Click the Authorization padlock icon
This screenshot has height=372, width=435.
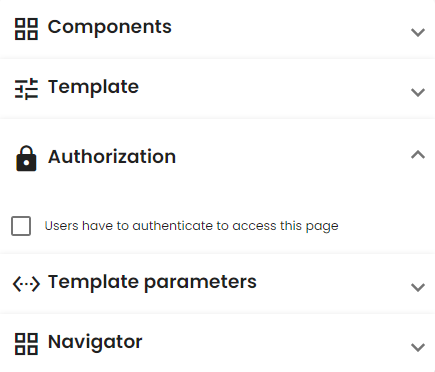[x=26, y=158]
